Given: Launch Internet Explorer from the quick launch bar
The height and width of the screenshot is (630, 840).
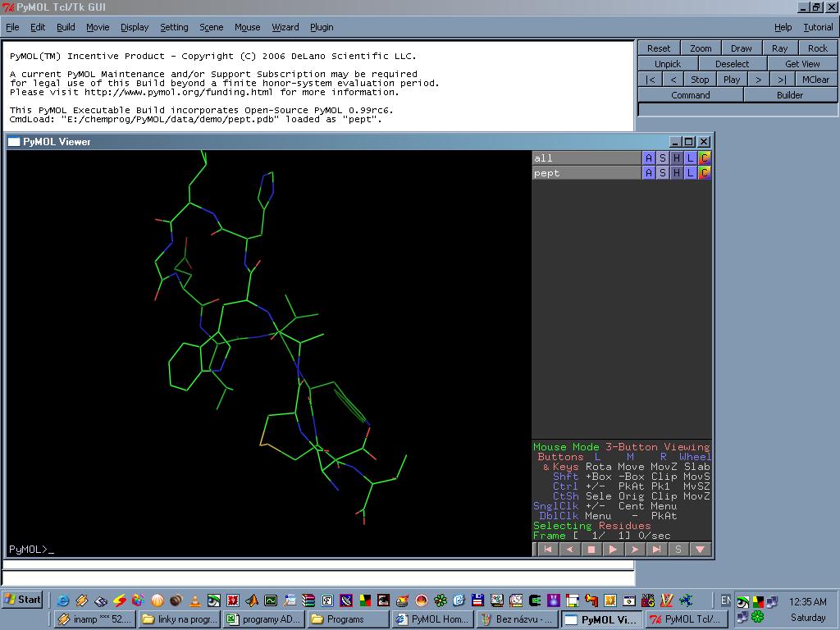Looking at the screenshot, I should pos(62,600).
